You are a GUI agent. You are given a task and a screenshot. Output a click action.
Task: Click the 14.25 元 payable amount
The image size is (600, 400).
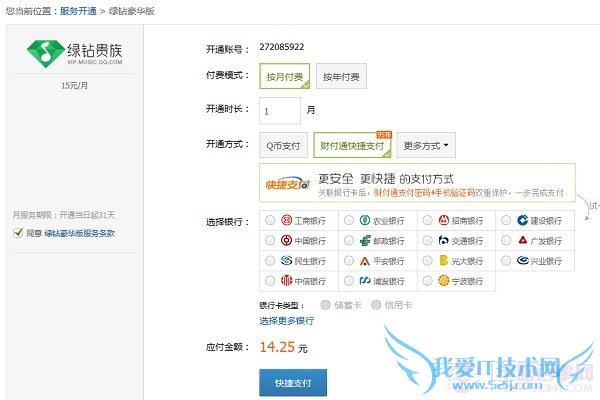284,347
